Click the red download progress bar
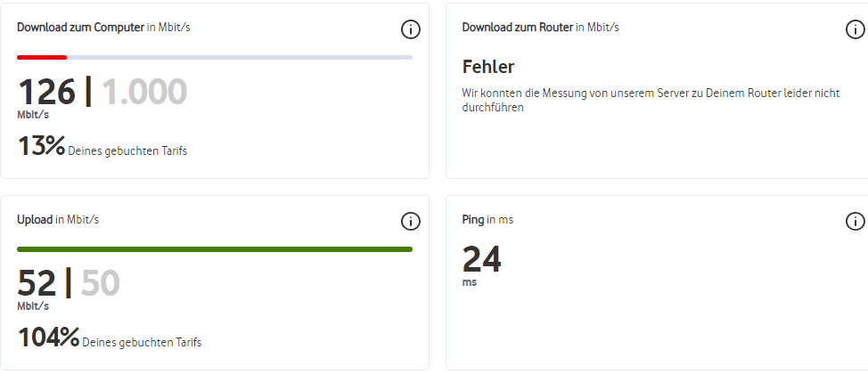Viewport: 868px width, 374px height. [42, 57]
